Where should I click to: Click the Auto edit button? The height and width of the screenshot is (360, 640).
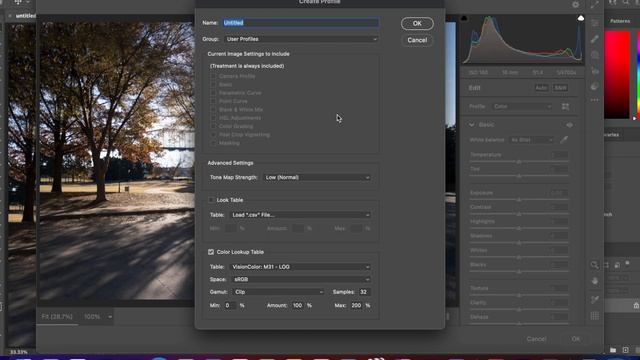(x=541, y=88)
